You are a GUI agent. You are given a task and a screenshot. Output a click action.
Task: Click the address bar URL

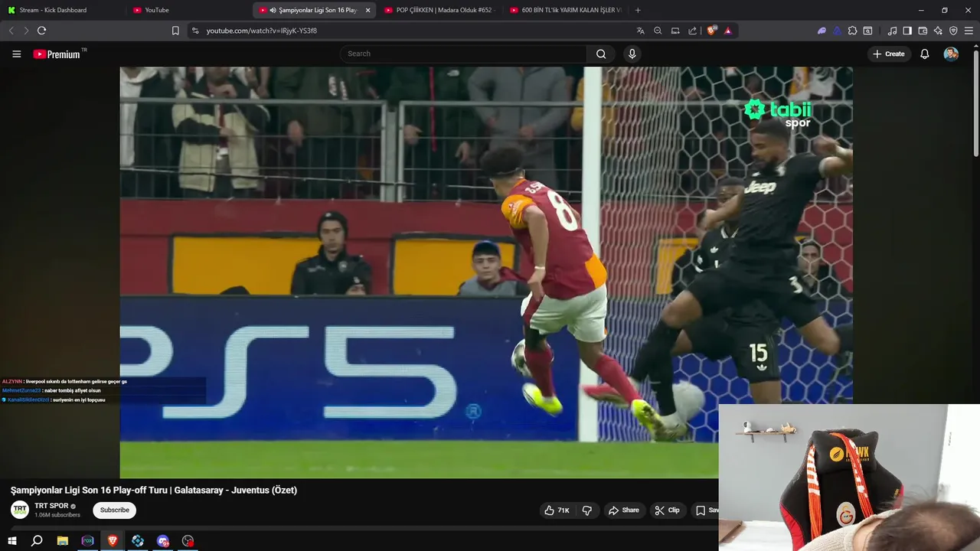[262, 31]
